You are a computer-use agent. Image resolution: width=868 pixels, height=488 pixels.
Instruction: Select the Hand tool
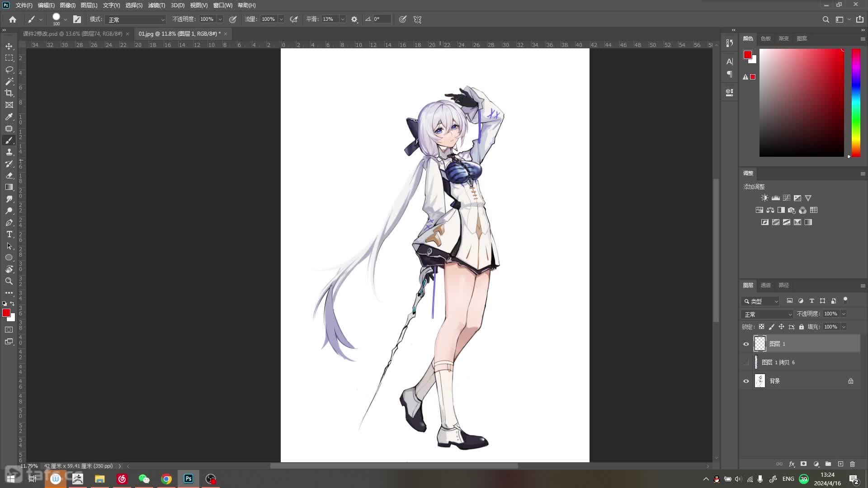(9, 269)
